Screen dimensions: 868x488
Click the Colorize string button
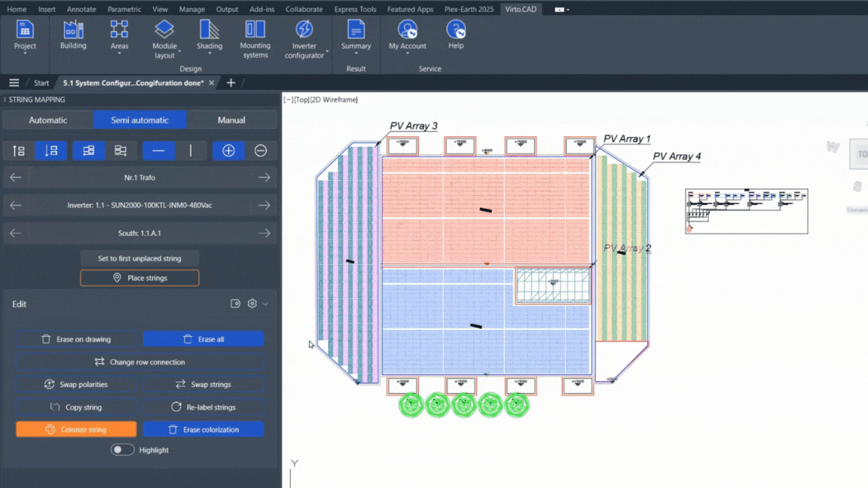[76, 429]
